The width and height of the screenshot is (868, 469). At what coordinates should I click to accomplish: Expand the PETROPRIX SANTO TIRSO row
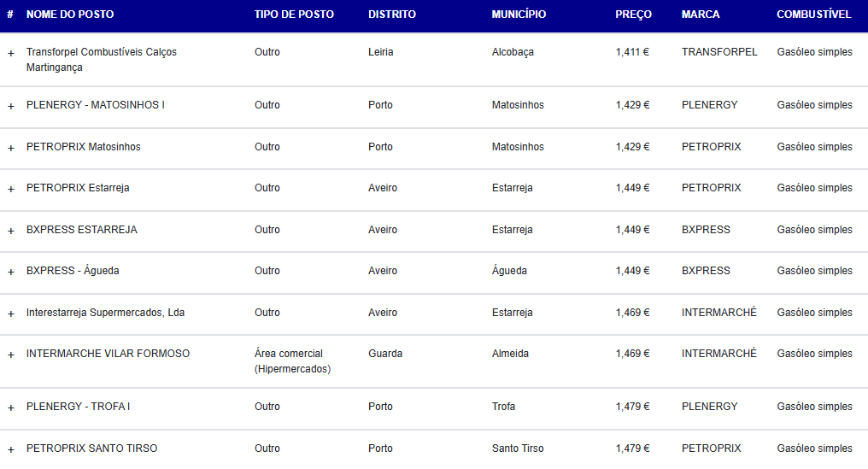(x=10, y=449)
